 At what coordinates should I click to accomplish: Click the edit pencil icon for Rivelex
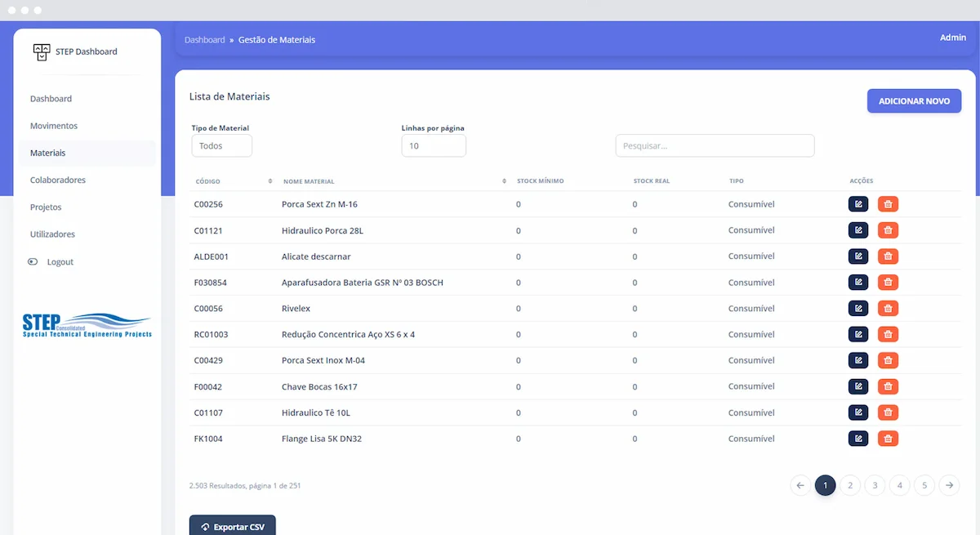tap(858, 308)
